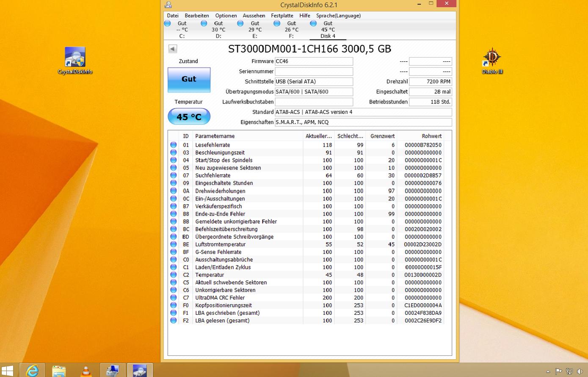Screen dimensions: 588x377
Task: Open the Festplatte menu
Action: point(282,16)
